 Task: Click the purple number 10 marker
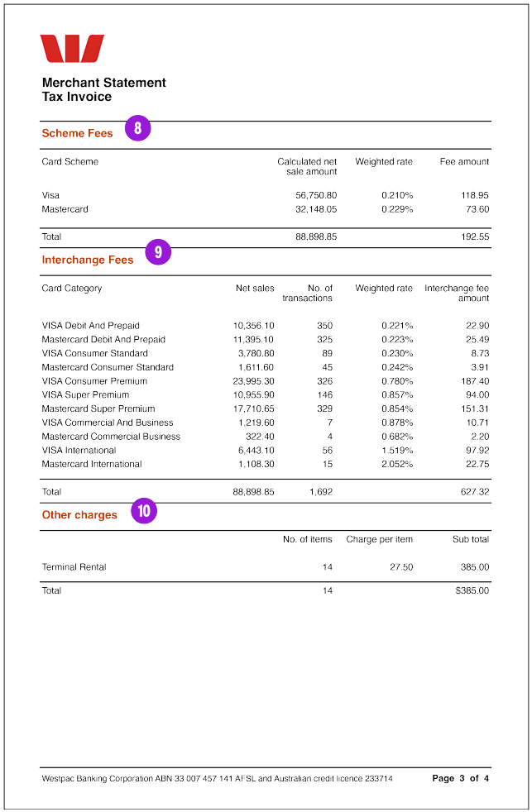[x=144, y=511]
